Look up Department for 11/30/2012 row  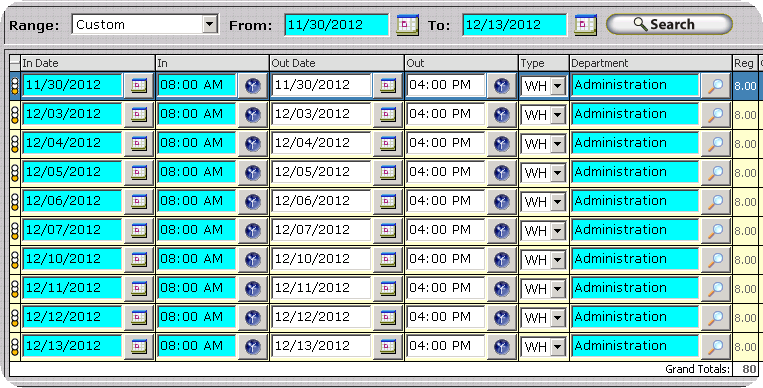point(715,86)
